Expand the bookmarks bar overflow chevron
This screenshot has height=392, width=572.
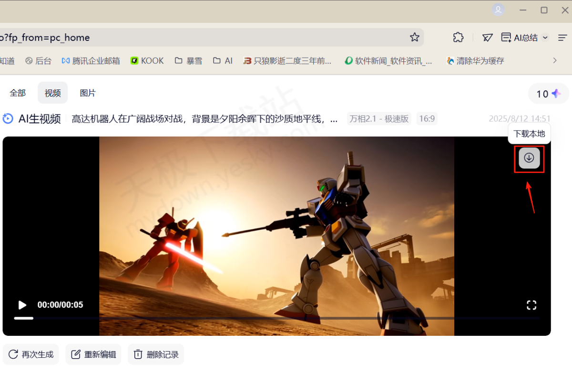[x=554, y=60]
